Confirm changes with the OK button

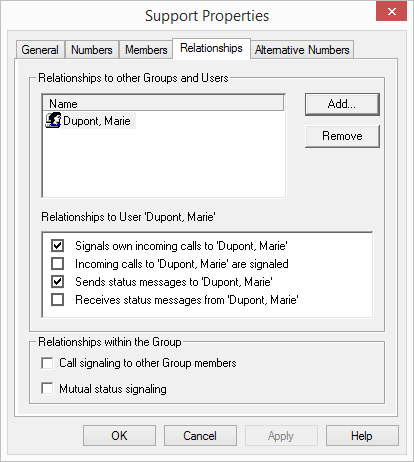pos(119,436)
